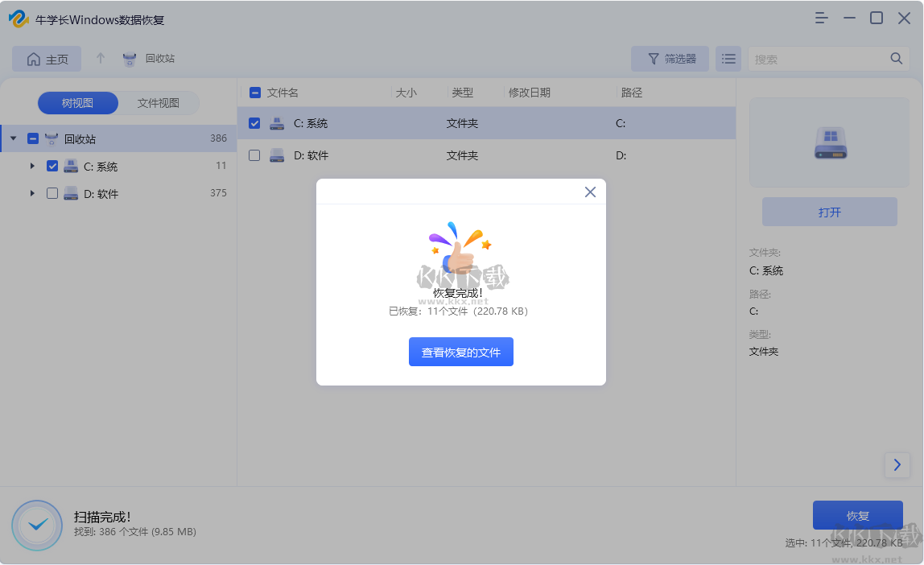Viewport: 924px width, 565px height.
Task: Collapse the 回收站 tree node
Action: (x=14, y=138)
